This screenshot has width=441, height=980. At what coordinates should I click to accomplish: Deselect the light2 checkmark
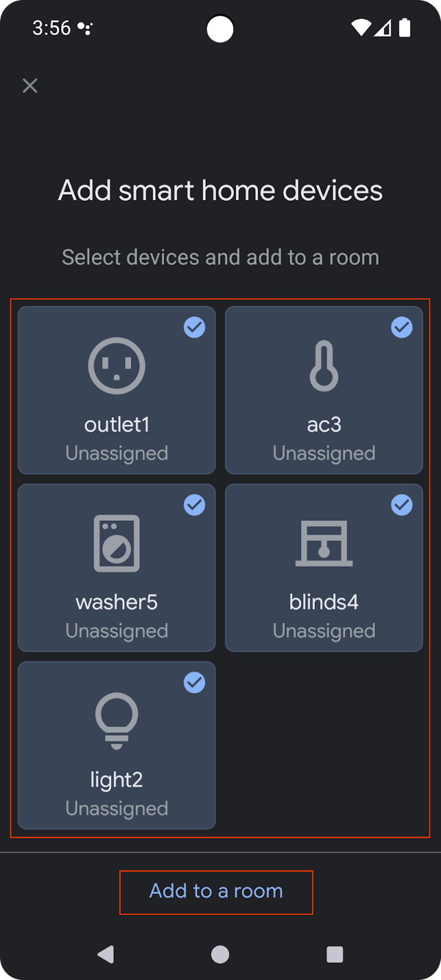(x=194, y=683)
